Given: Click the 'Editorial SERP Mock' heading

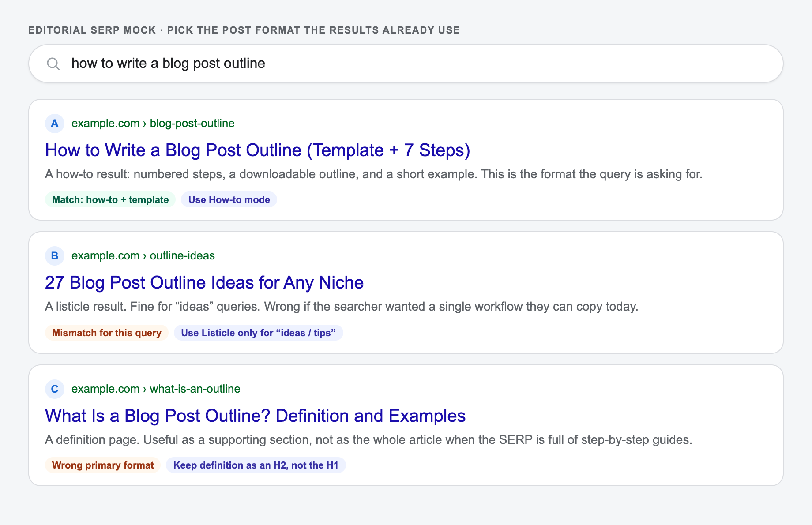Looking at the screenshot, I should 244,30.
